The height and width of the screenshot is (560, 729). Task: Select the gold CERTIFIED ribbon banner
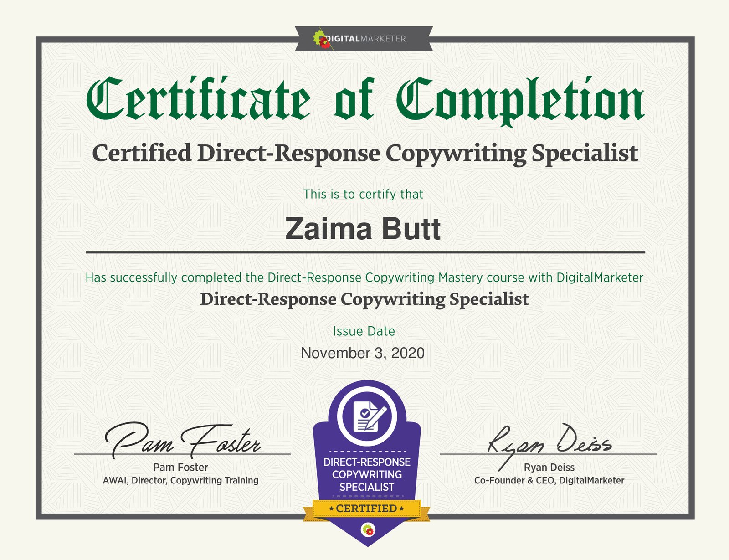coord(366,509)
